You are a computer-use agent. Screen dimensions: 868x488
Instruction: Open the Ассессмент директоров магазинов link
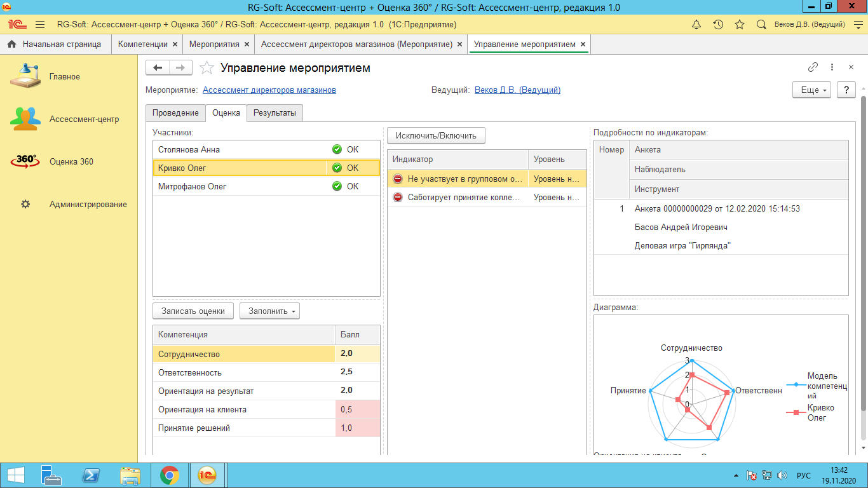coord(269,90)
